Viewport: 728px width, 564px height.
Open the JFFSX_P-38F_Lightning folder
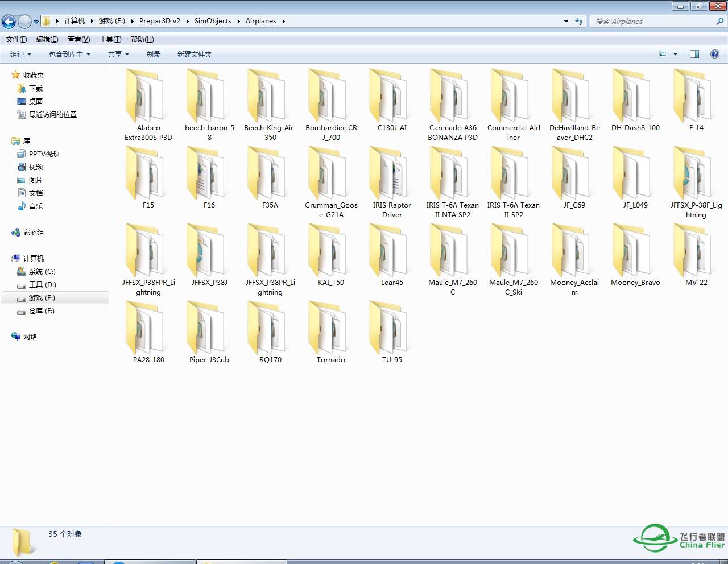tap(696, 182)
